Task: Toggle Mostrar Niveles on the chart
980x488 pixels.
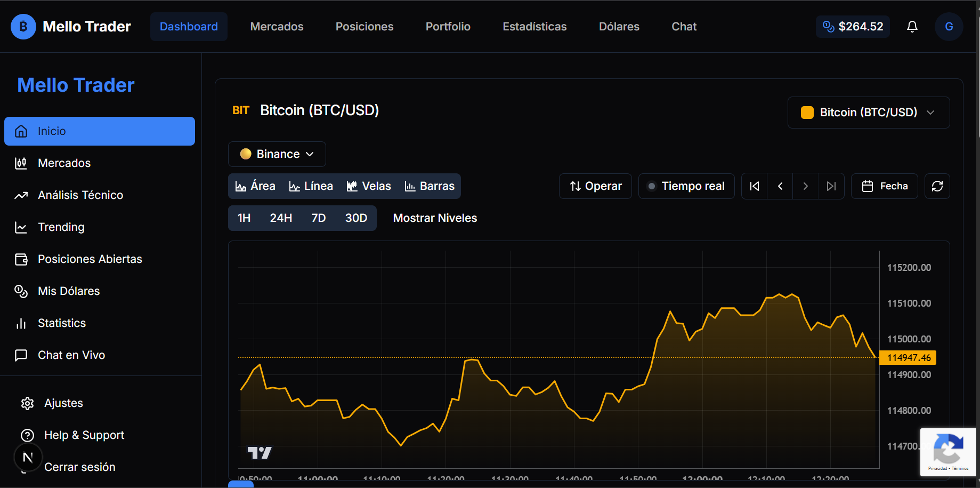Action: (434, 218)
